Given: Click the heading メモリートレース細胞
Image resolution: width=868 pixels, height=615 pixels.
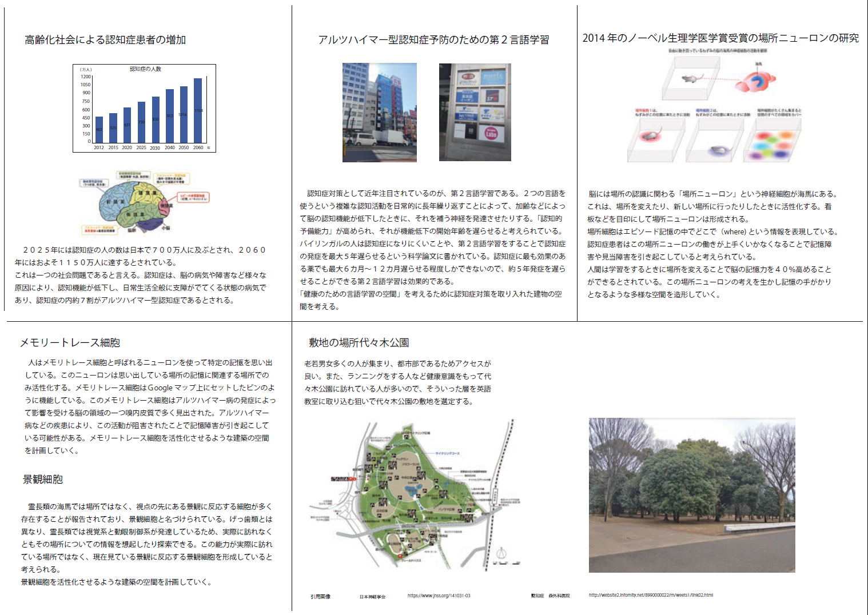Looking at the screenshot, I should coord(70,343).
